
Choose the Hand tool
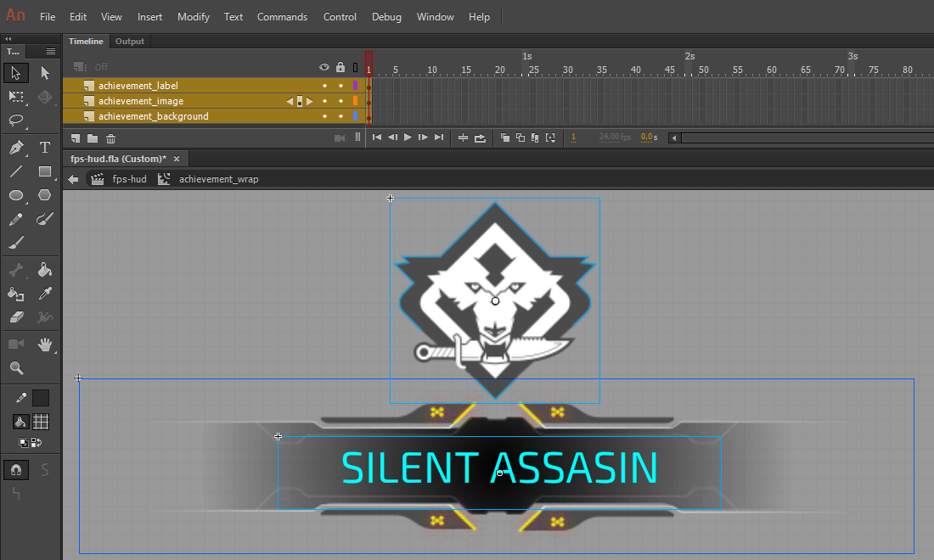pyautogui.click(x=45, y=344)
